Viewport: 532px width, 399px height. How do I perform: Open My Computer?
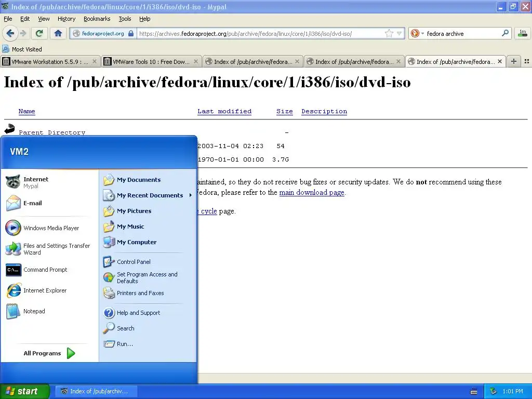click(148, 242)
